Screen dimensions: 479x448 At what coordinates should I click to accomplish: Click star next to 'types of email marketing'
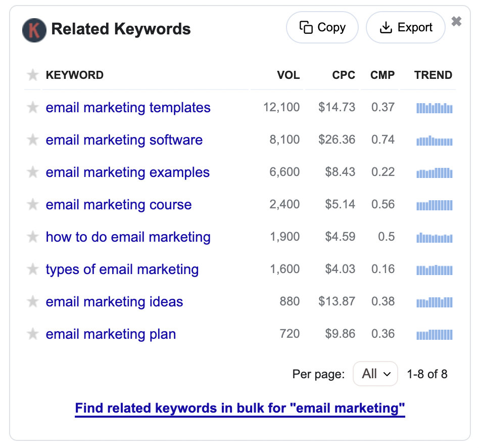[33, 270]
